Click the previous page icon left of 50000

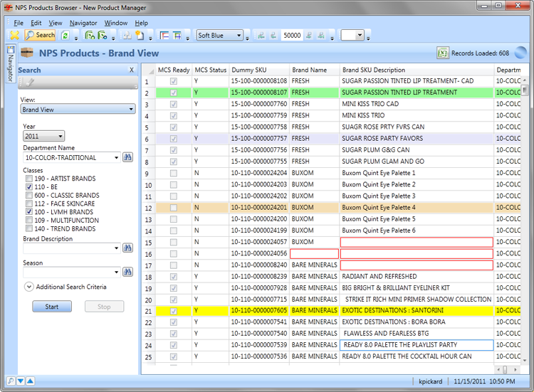point(273,35)
